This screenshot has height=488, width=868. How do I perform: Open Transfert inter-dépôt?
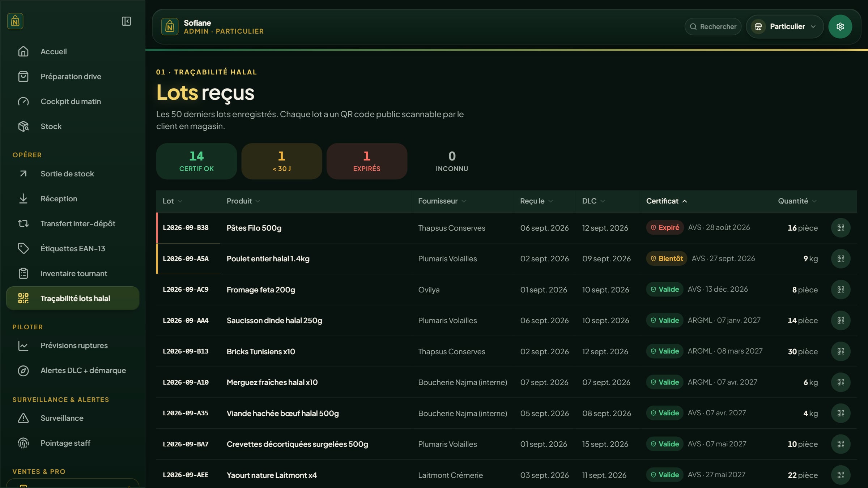73,224
